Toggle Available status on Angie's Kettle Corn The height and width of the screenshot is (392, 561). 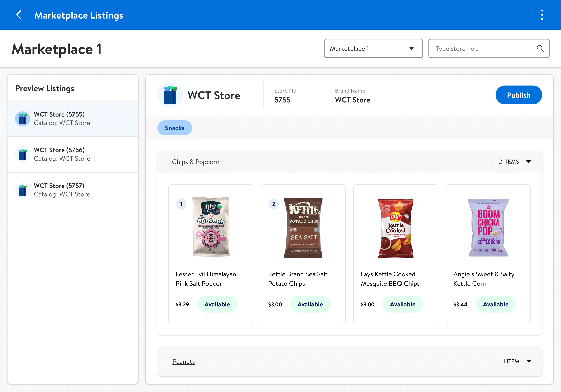click(496, 304)
